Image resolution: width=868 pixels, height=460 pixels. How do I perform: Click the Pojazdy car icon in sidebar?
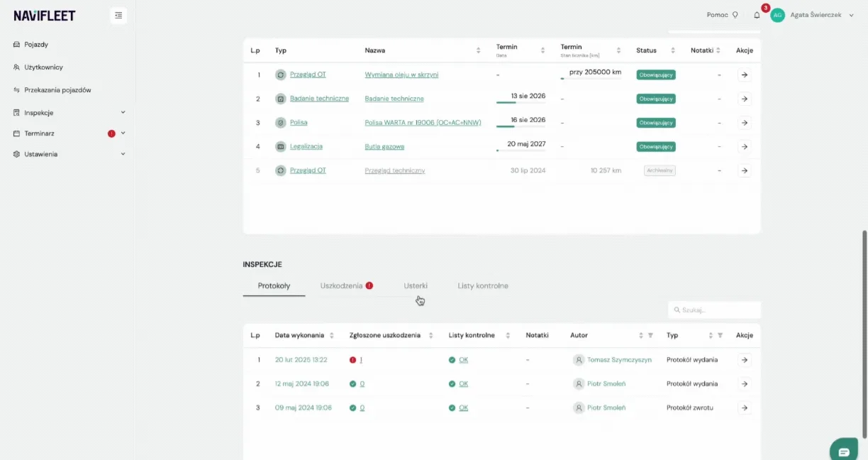point(17,45)
